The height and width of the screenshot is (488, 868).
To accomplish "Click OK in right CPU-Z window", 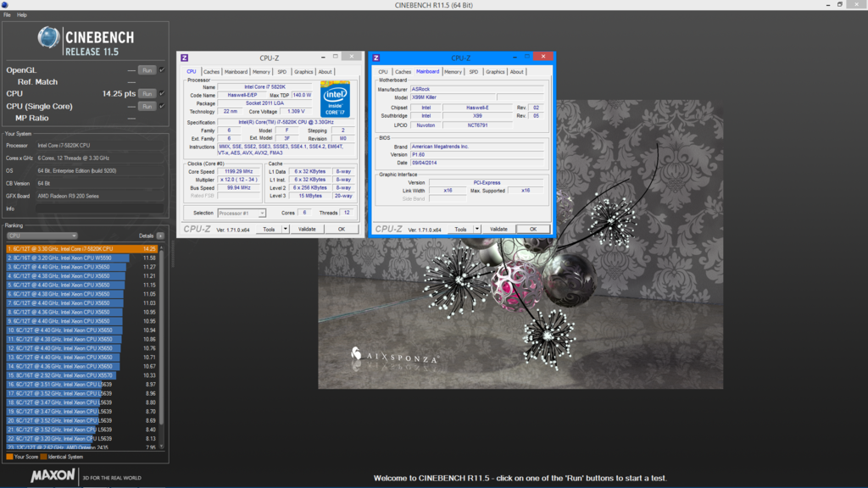I will (x=532, y=229).
